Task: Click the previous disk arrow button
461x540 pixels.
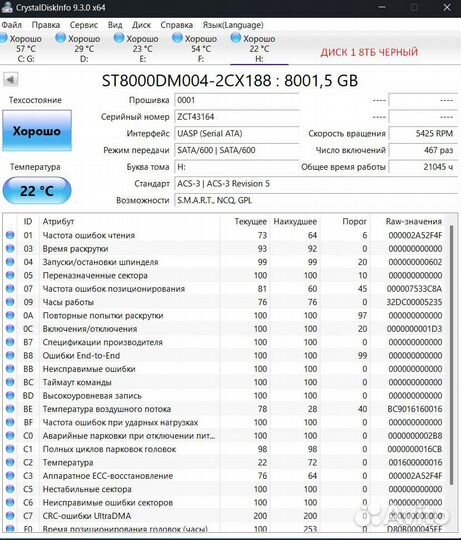Action: (11, 80)
